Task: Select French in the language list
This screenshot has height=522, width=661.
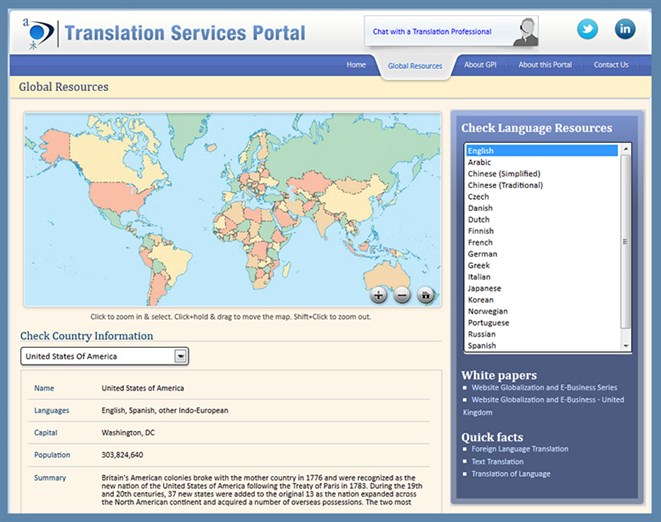Action: [x=542, y=242]
